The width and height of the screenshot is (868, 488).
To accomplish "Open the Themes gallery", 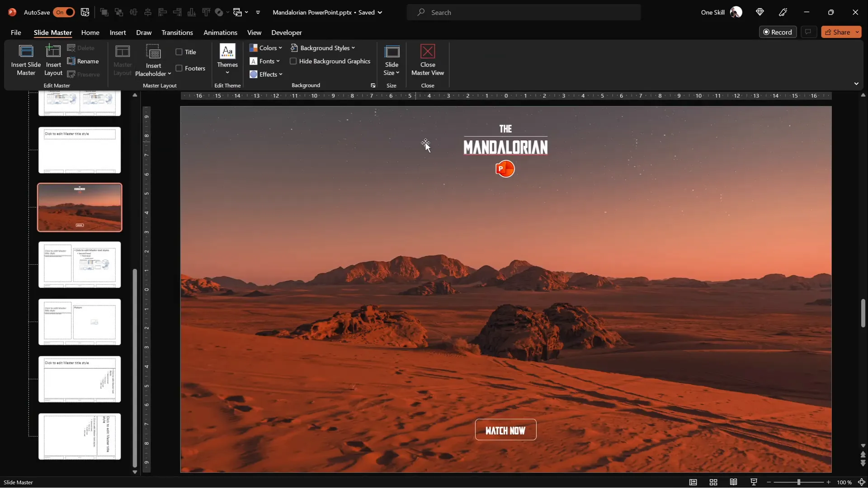I will [x=227, y=60].
